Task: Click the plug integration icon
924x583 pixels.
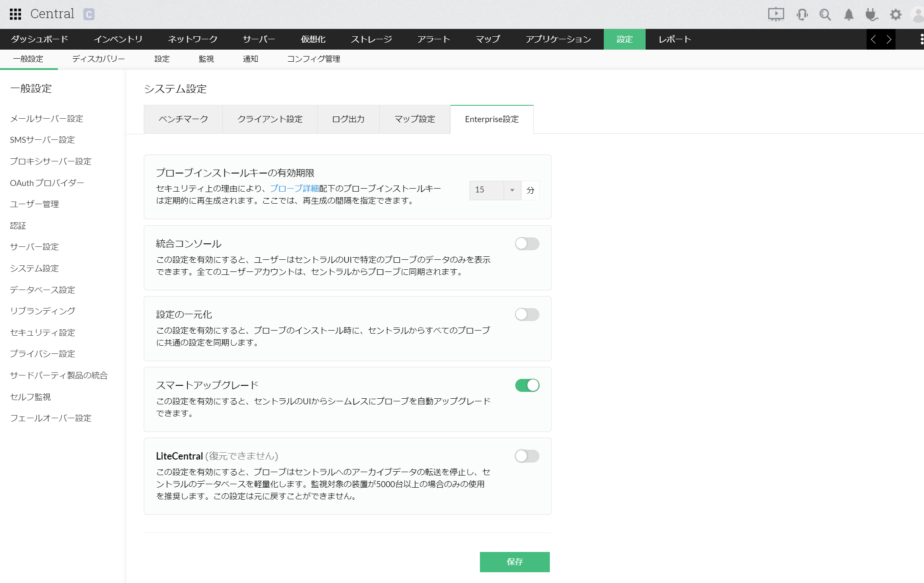Action: pyautogui.click(x=871, y=15)
